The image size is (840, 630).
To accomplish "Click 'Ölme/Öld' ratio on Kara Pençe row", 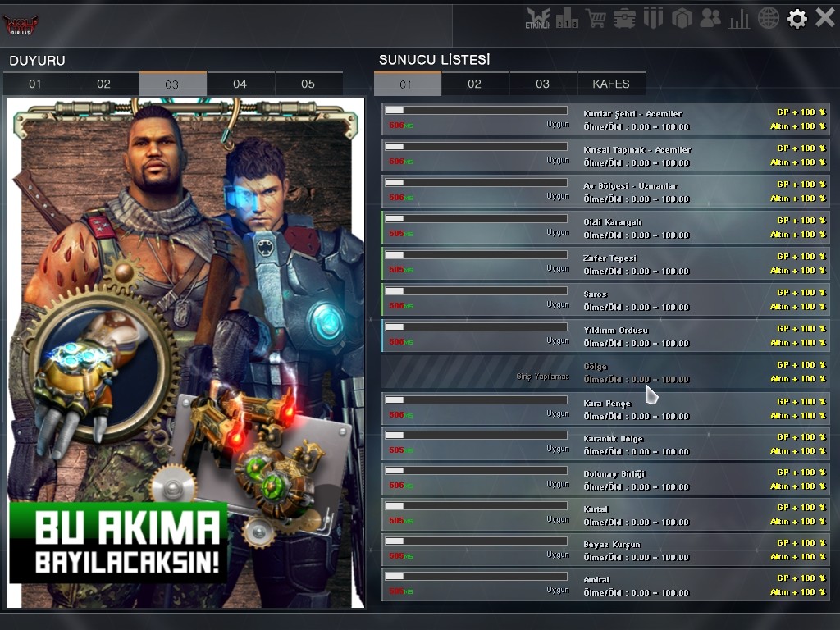I will (x=637, y=416).
